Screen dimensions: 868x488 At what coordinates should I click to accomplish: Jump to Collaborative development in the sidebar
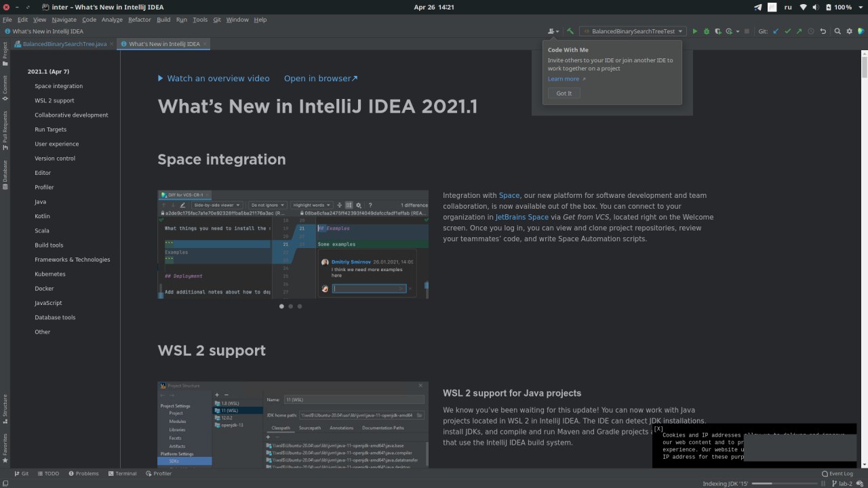(x=71, y=115)
